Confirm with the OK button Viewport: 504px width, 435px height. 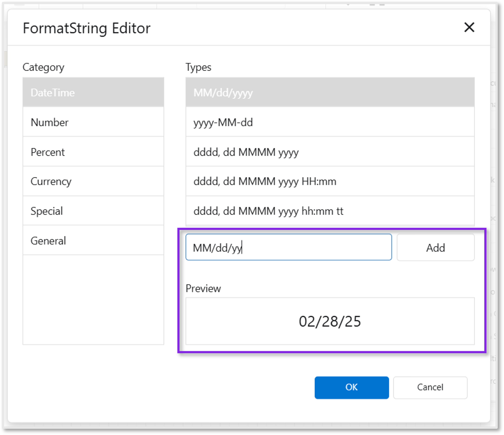tap(352, 387)
